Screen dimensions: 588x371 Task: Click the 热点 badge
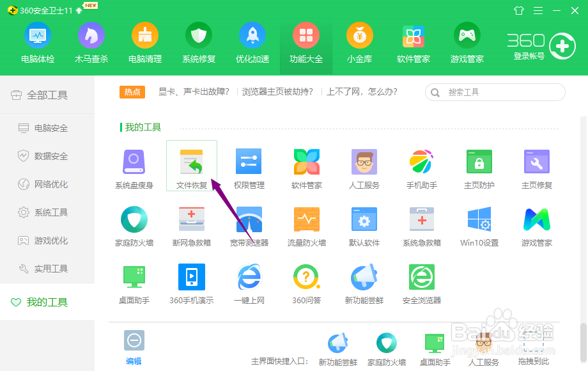click(132, 92)
